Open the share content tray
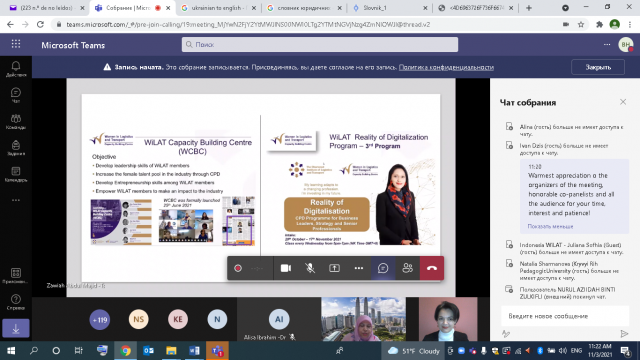The width and height of the screenshot is (640, 360). 334,268
